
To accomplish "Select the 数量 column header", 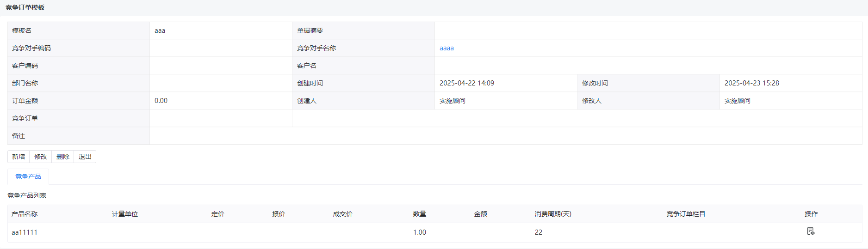I will click(420, 214).
